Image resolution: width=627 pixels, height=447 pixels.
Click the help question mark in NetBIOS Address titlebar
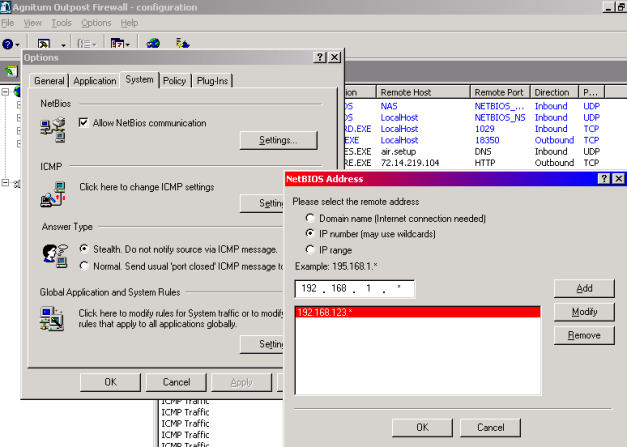click(604, 178)
